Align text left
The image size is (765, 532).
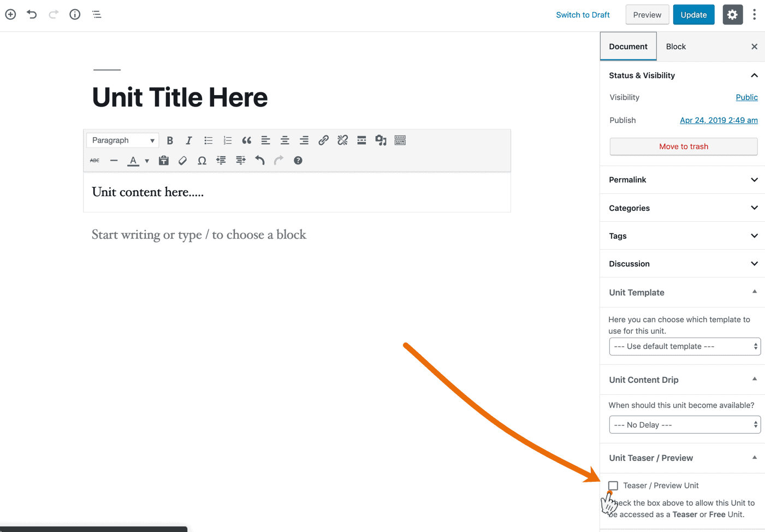pyautogui.click(x=266, y=140)
